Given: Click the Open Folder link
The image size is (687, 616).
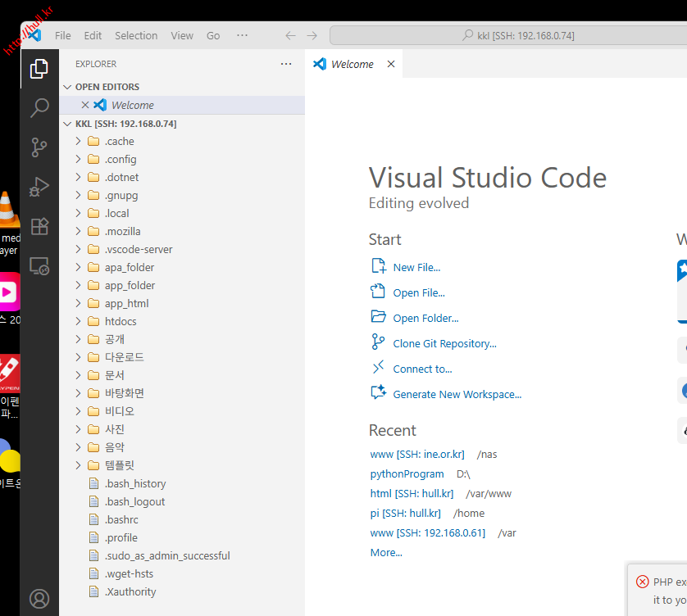Looking at the screenshot, I should point(425,318).
